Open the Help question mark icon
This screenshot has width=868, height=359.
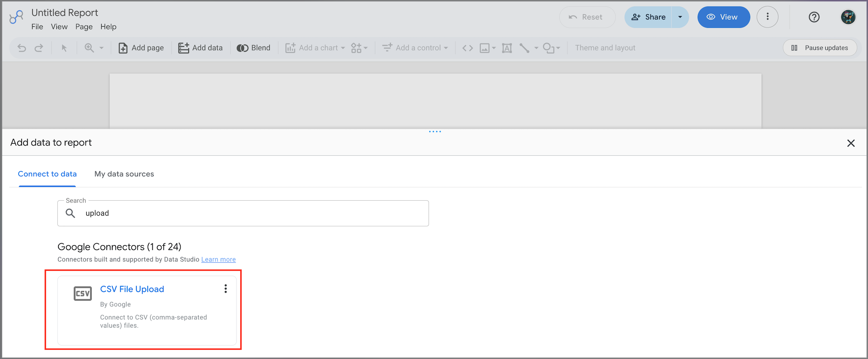[x=814, y=17]
